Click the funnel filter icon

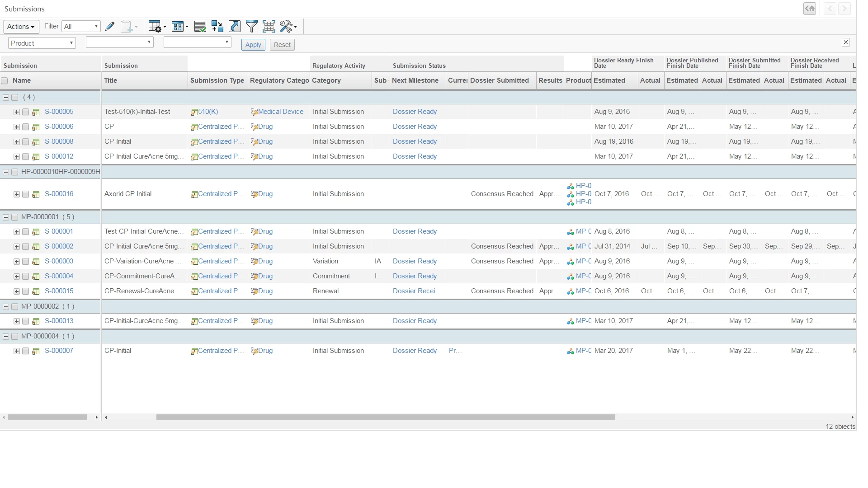coord(251,27)
